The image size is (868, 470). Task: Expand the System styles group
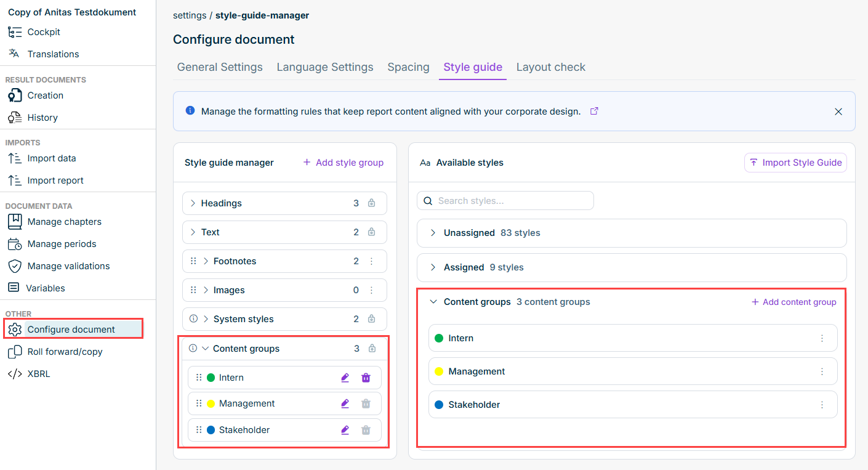coord(206,319)
